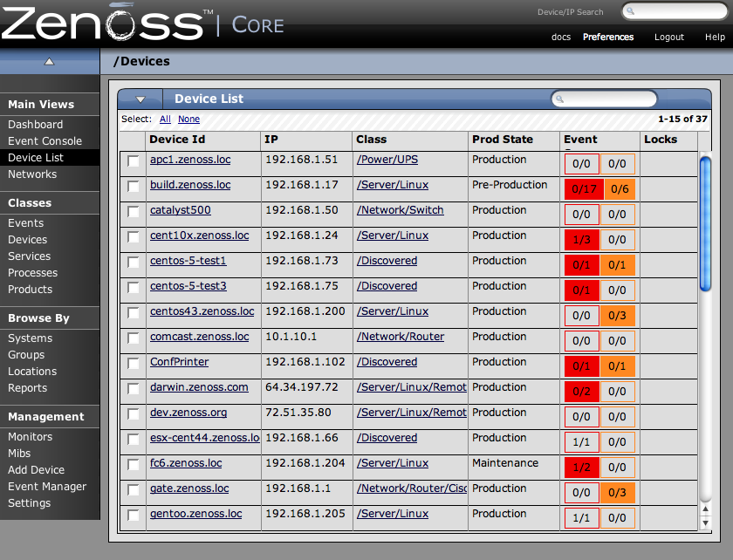Check the cent10x.zenoss.loc row checkbox
The image size is (733, 560).
pos(134,237)
